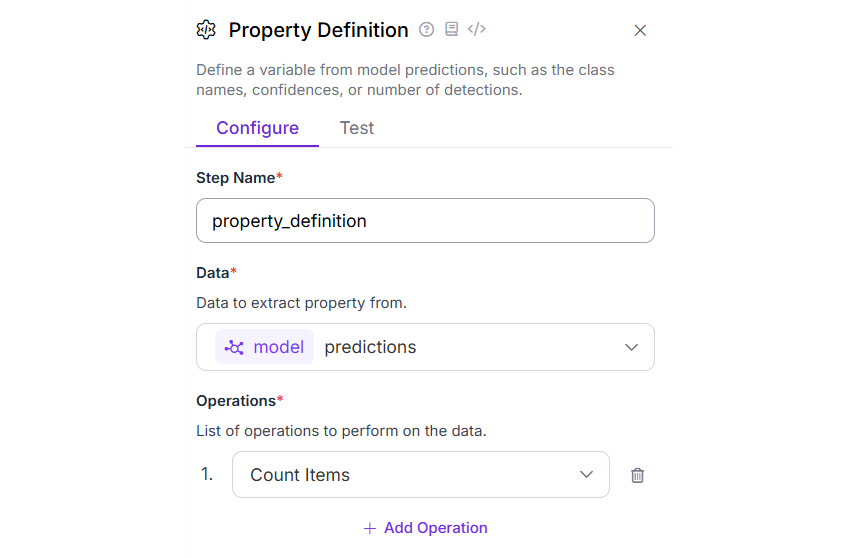Switch to the Test tab
This screenshot has height=558, width=858.
[x=357, y=128]
